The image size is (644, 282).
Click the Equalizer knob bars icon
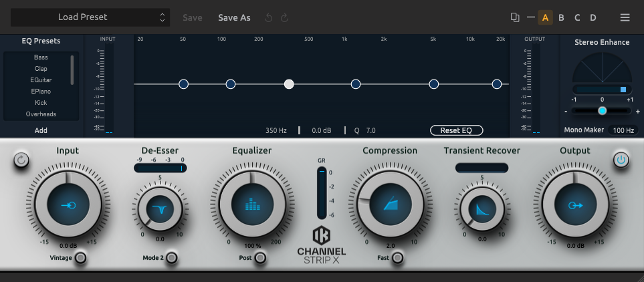coord(252,204)
